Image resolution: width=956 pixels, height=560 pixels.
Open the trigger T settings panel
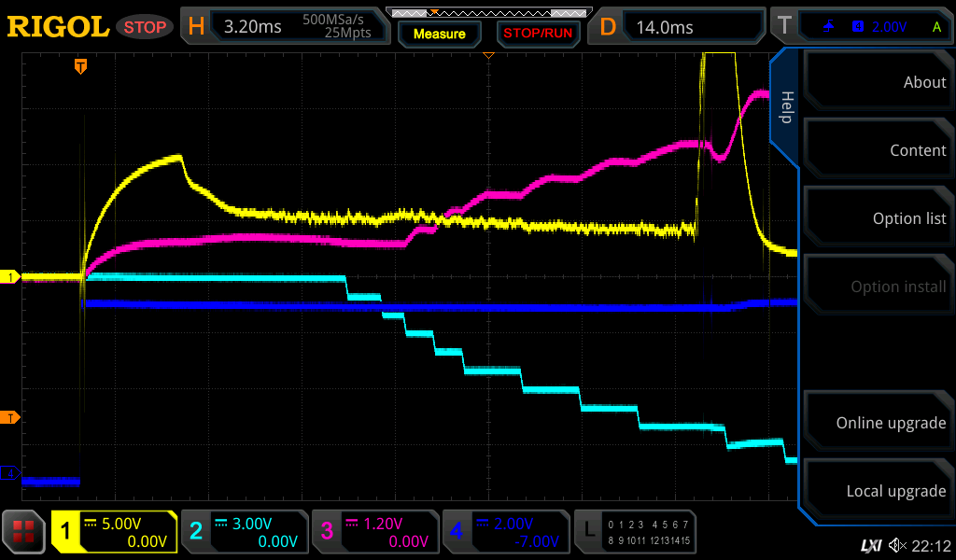tap(859, 27)
